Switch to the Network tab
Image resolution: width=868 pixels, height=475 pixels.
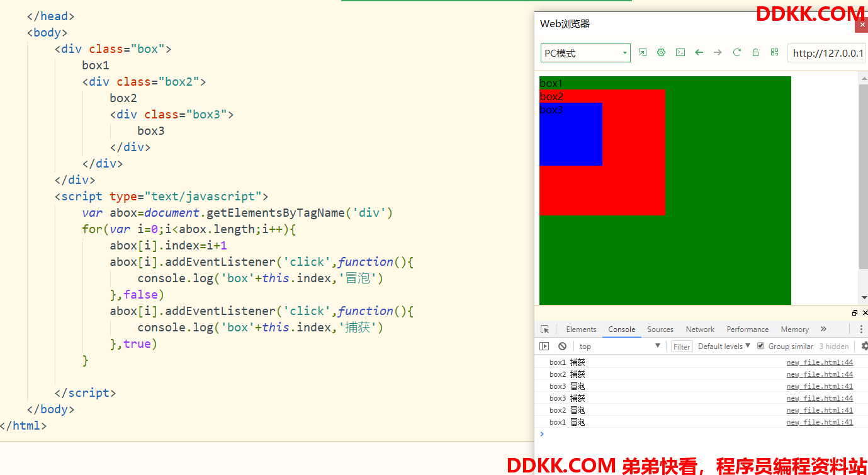[x=700, y=329]
